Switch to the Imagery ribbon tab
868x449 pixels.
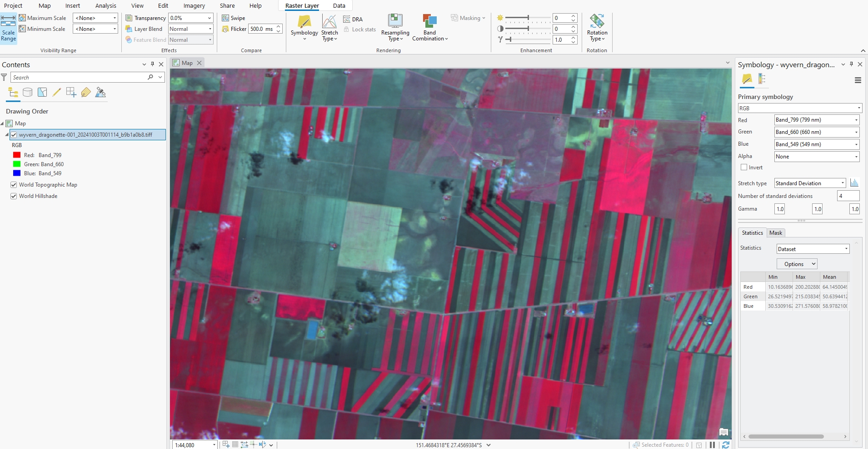click(x=194, y=6)
